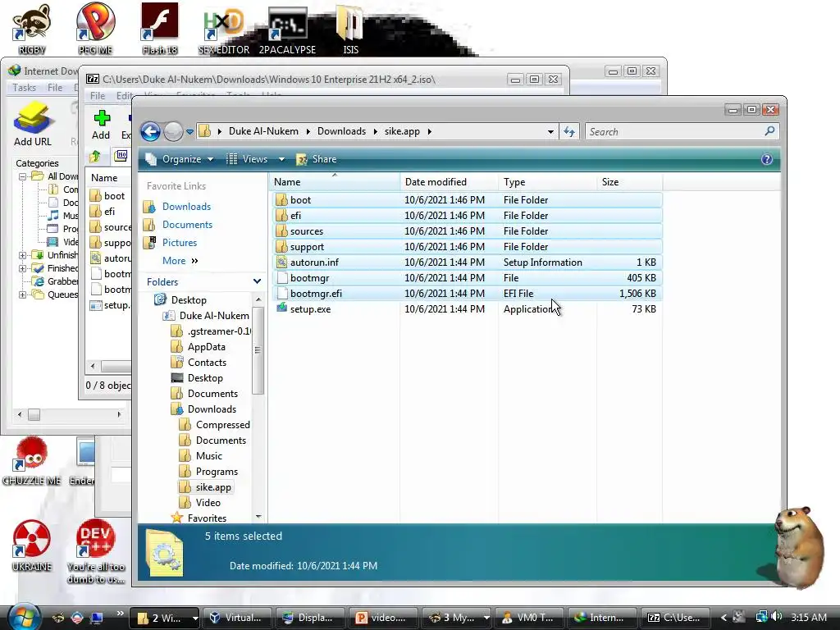Click the network icon in system tray
The image size is (840, 630).
tap(760, 617)
